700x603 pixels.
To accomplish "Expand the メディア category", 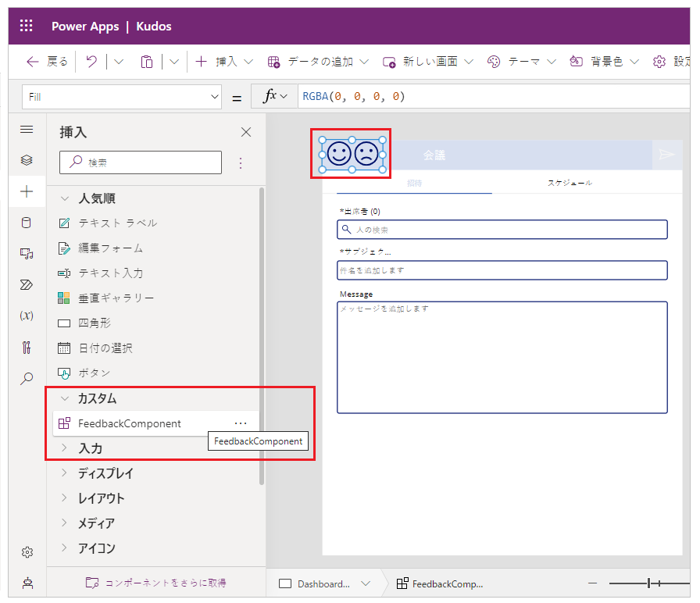I will tap(65, 523).
